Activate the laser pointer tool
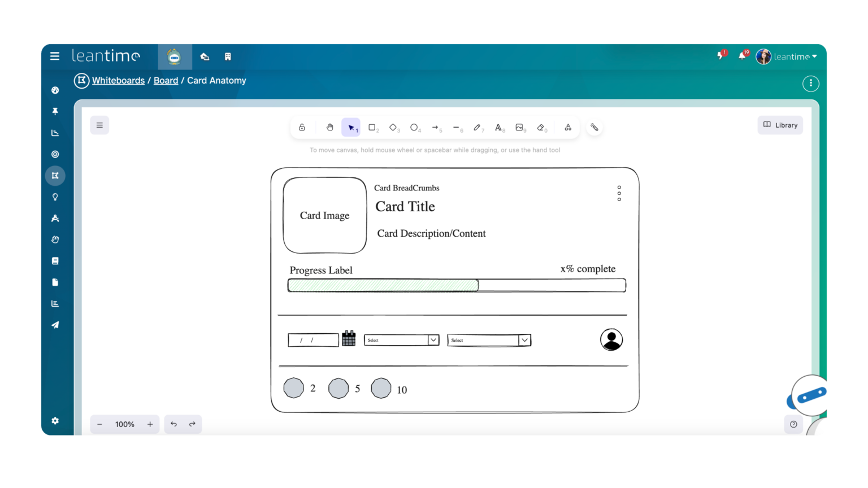 click(594, 127)
